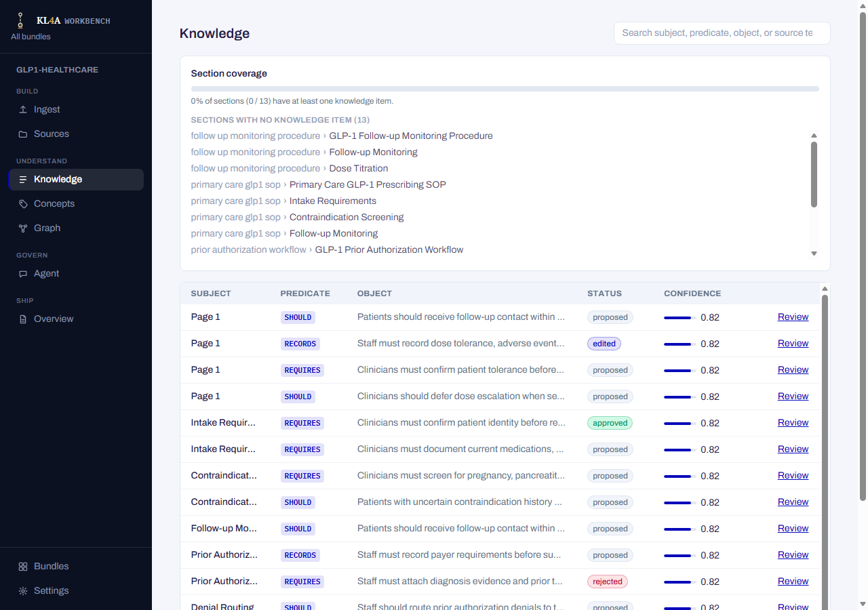Review the rejected diagnosis evidence item

coord(793,581)
